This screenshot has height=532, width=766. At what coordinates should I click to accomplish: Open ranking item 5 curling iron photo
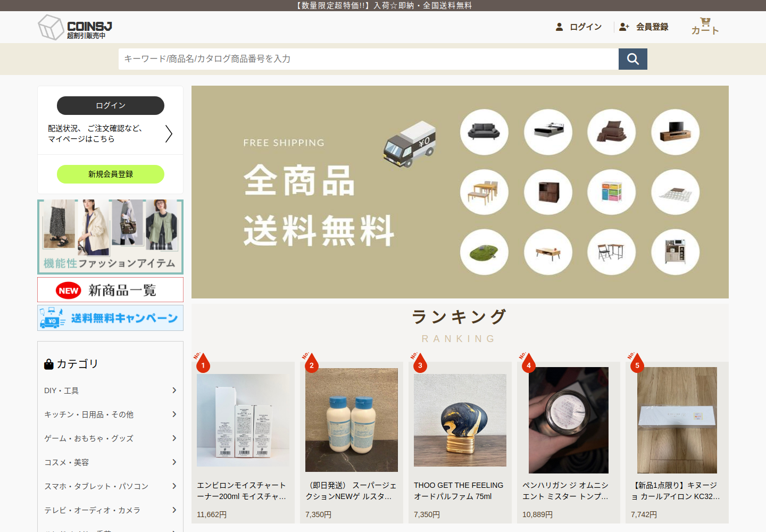coord(677,420)
